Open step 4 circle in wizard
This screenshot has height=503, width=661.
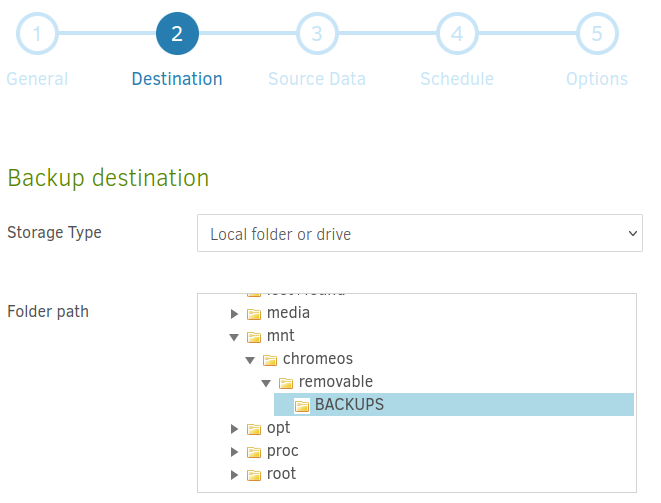click(x=457, y=33)
